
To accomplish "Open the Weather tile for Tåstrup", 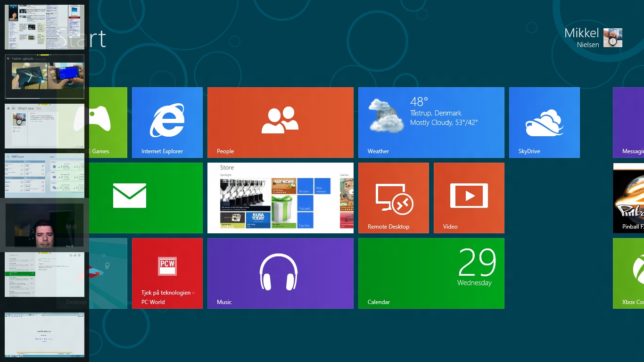I will coord(431,123).
